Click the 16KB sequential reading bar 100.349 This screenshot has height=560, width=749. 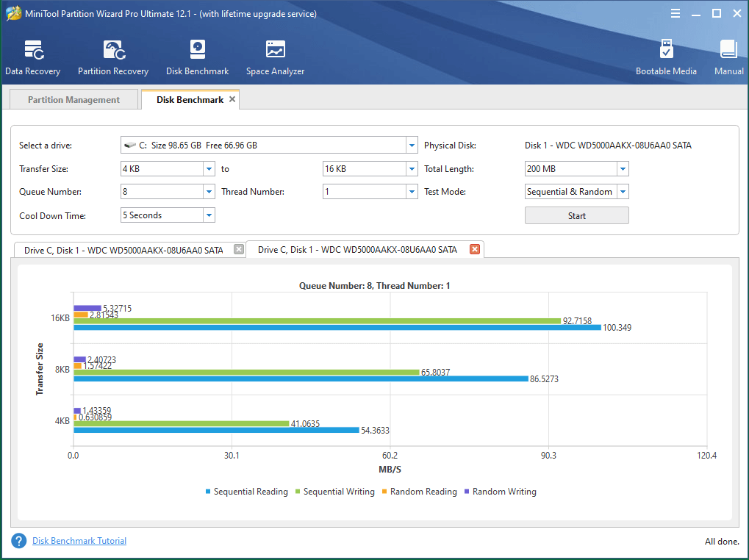tap(337, 328)
